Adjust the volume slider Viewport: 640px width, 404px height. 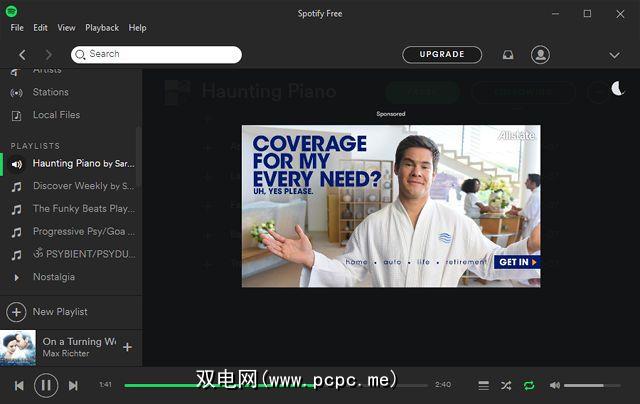point(592,385)
